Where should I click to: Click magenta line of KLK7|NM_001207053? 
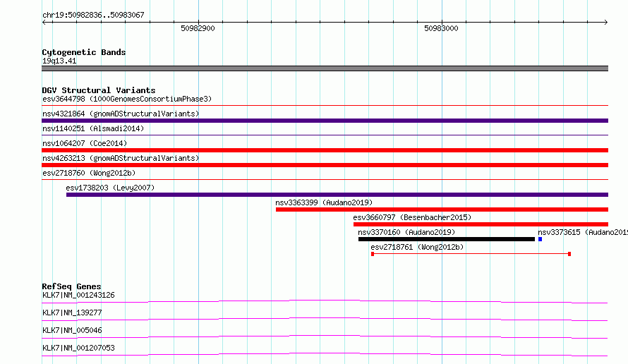pos(325,354)
